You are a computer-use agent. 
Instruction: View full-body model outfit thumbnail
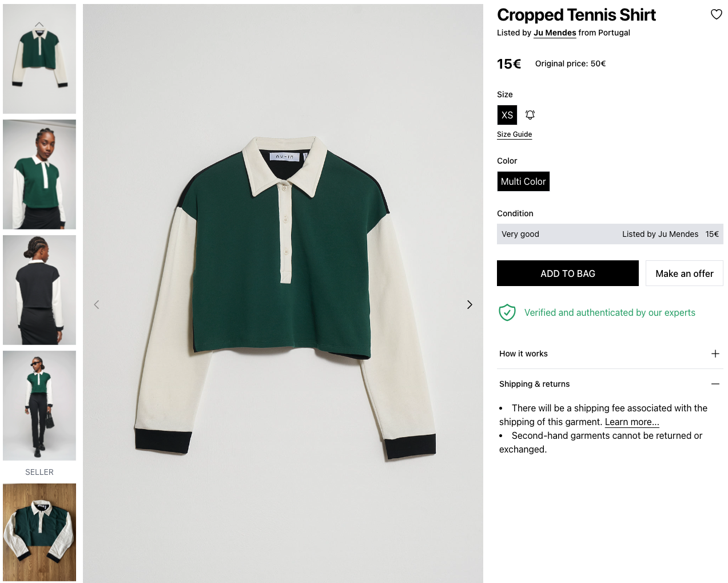39,406
